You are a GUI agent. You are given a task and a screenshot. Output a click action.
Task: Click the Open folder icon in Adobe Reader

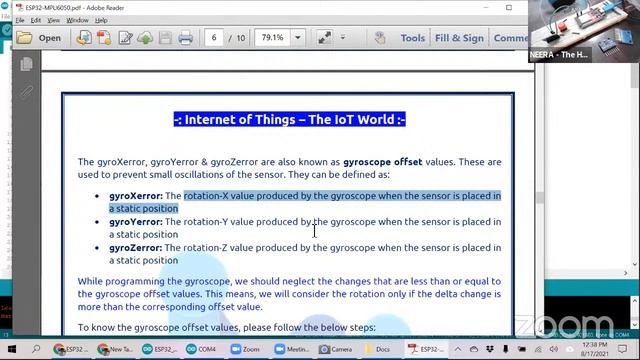pos(24,38)
